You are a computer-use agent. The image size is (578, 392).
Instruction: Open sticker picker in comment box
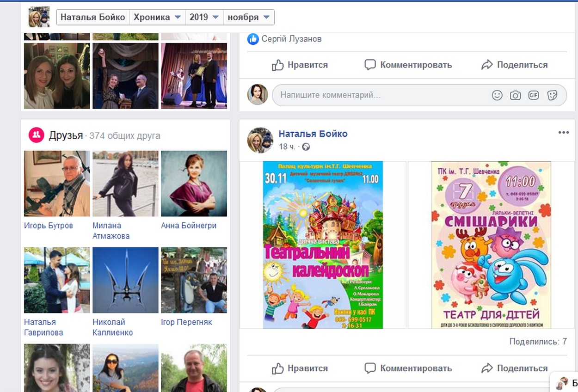pyautogui.click(x=552, y=95)
